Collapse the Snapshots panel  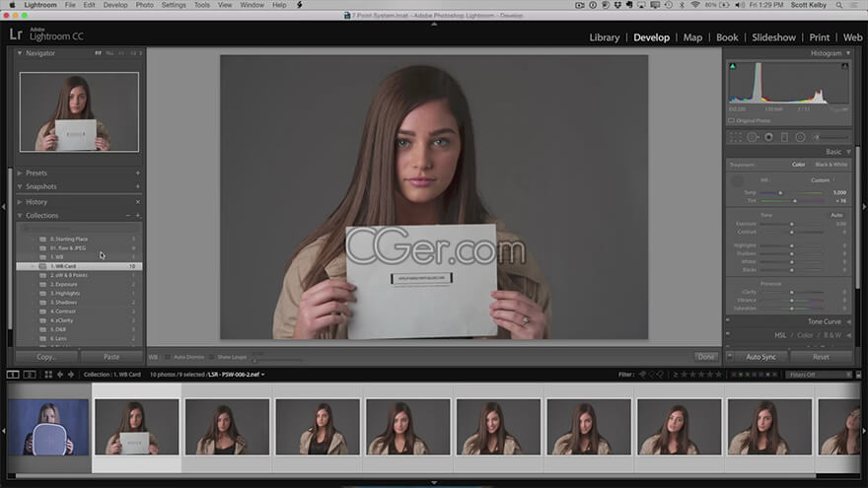pyautogui.click(x=20, y=187)
